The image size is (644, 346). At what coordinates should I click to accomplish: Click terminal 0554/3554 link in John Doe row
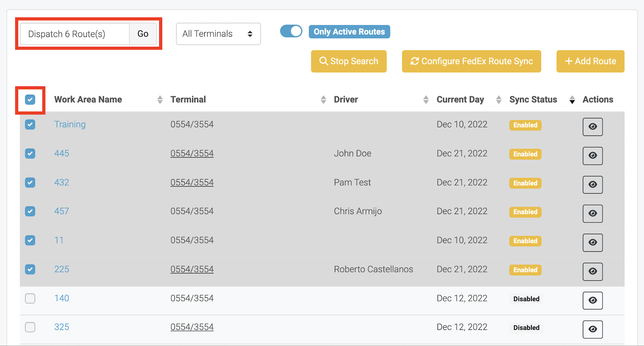tap(192, 153)
